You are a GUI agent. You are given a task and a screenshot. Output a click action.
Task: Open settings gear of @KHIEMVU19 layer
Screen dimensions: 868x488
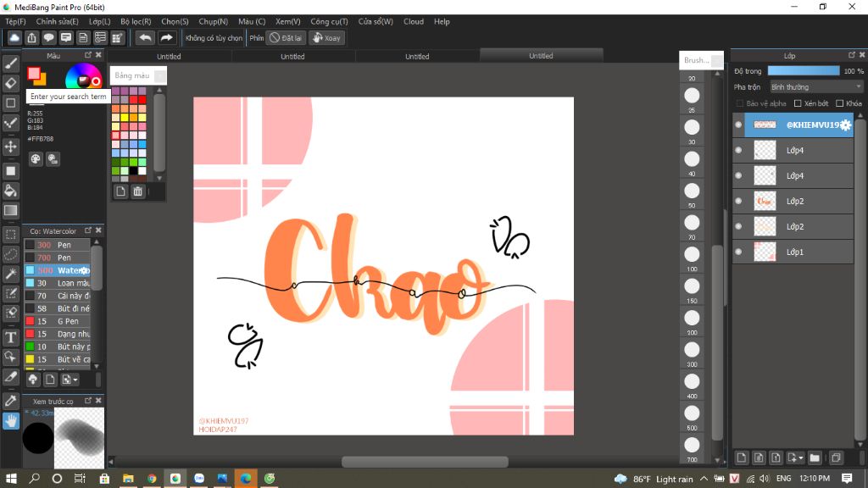click(x=845, y=125)
